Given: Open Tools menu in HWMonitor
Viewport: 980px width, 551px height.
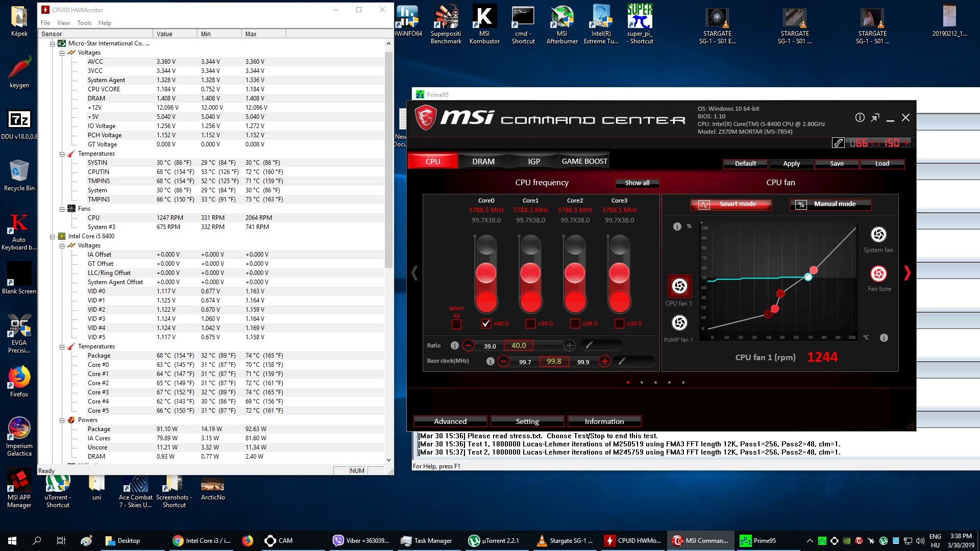Looking at the screenshot, I should click(x=84, y=23).
